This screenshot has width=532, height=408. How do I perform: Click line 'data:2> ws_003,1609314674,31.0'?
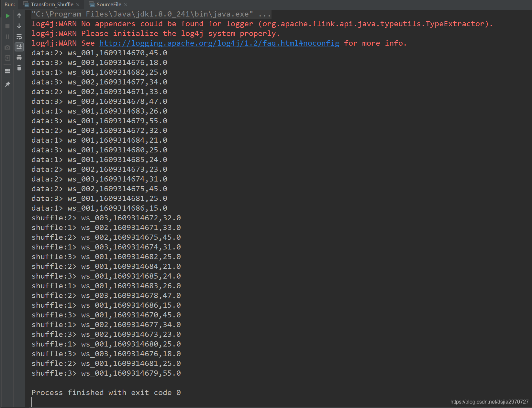tap(99, 179)
